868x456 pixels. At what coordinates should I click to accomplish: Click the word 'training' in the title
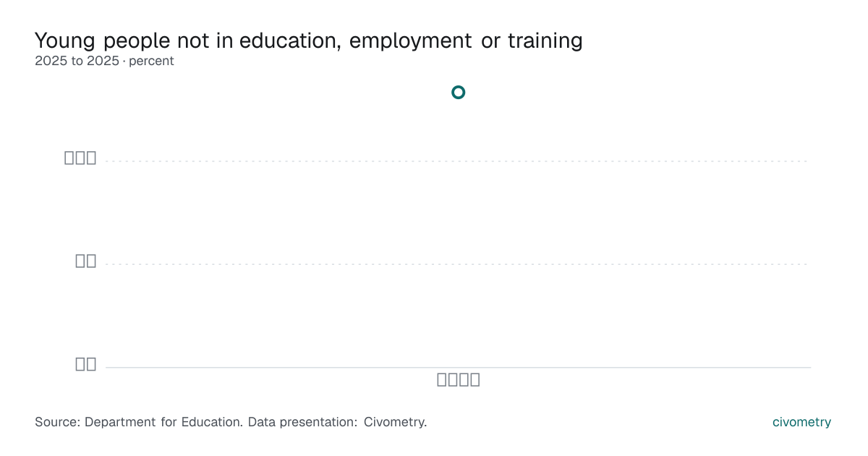(545, 41)
